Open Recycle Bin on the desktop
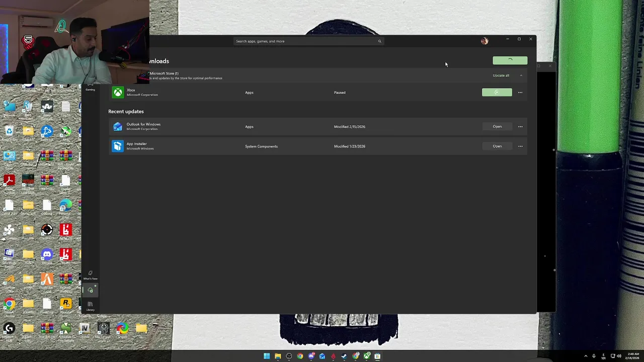This screenshot has height=362, width=644. (x=10, y=132)
